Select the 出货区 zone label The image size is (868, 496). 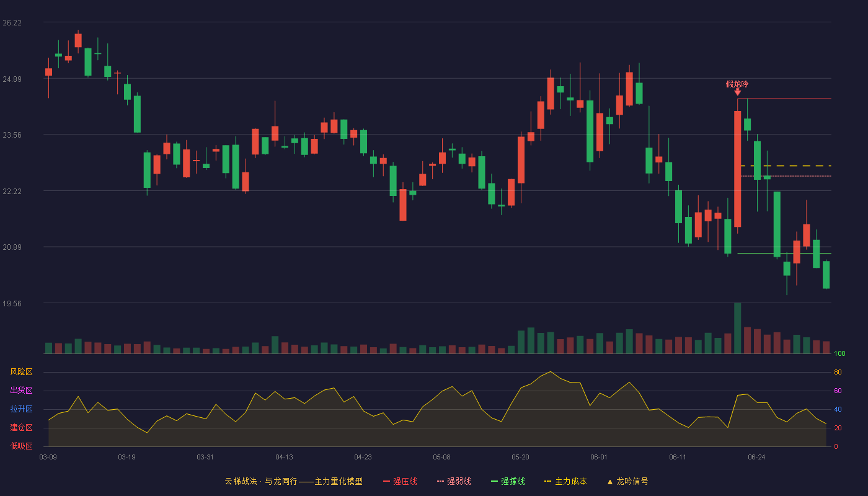click(21, 391)
